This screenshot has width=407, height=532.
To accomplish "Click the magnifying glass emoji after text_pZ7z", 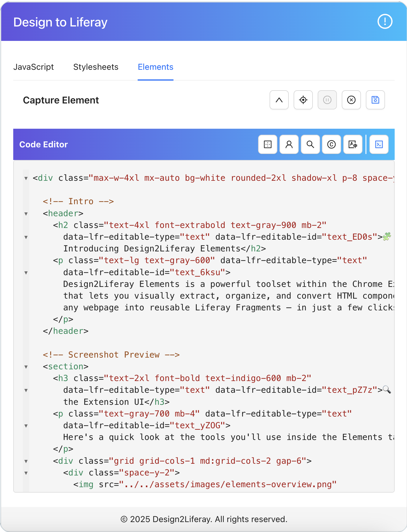I will point(387,390).
